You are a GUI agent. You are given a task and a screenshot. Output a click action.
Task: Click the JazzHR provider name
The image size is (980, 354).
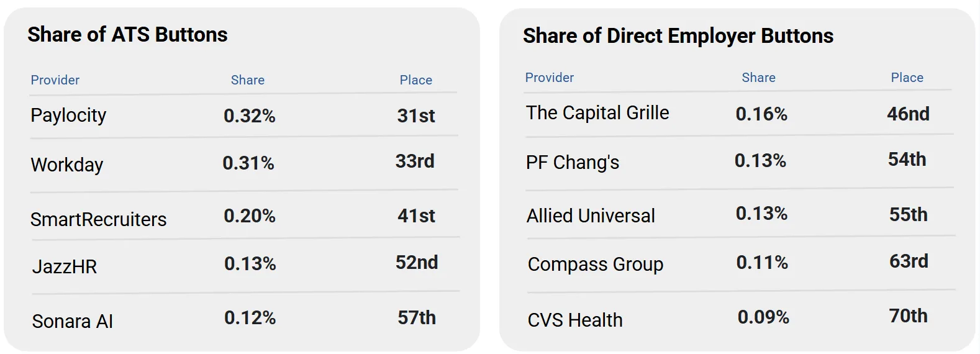pos(65,267)
